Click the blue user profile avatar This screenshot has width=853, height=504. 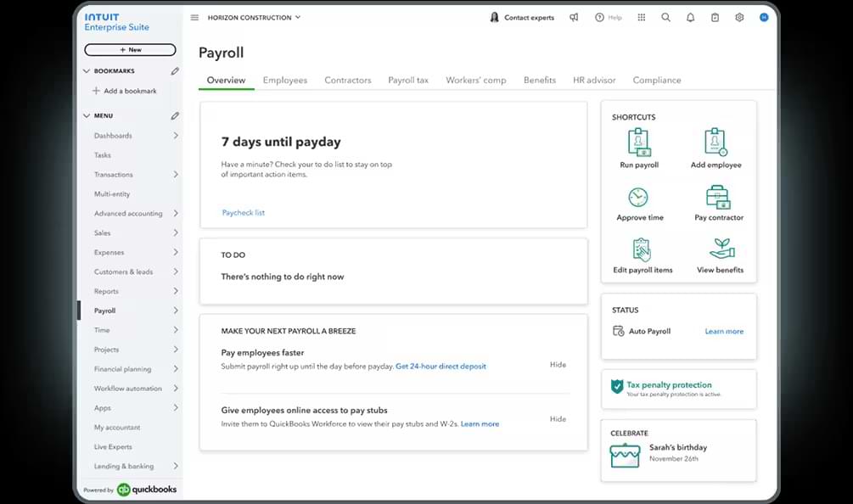(x=764, y=18)
